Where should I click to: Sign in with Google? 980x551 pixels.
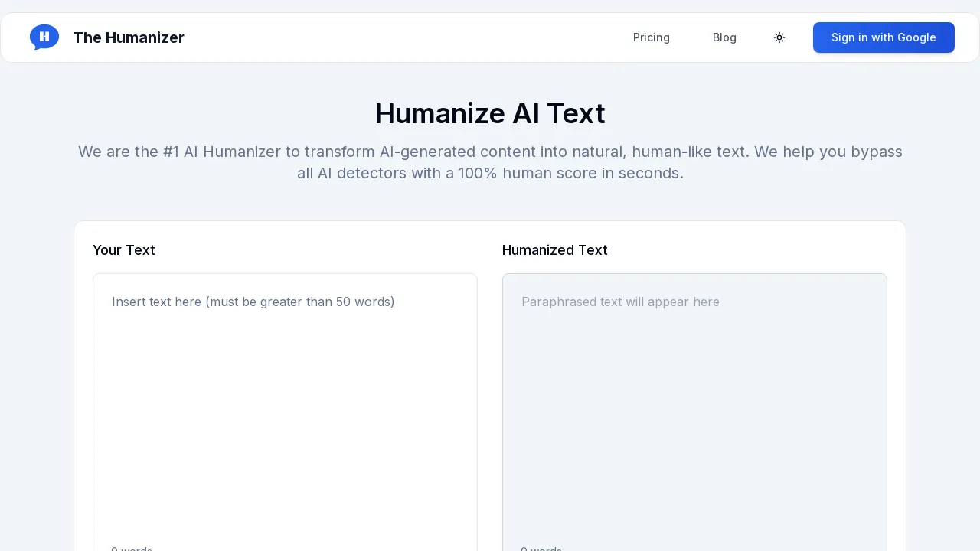coord(884,37)
